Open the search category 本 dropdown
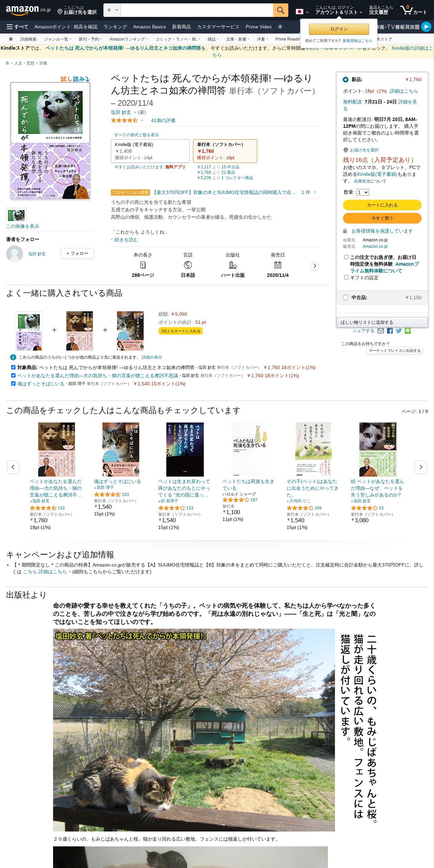Screen dimensions: 434x868 (x=112, y=10)
